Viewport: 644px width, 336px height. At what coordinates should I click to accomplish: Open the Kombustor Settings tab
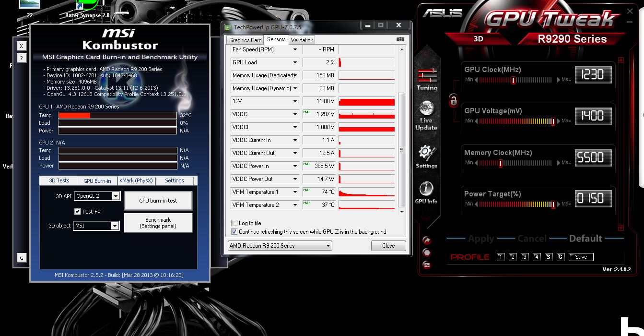tap(175, 180)
